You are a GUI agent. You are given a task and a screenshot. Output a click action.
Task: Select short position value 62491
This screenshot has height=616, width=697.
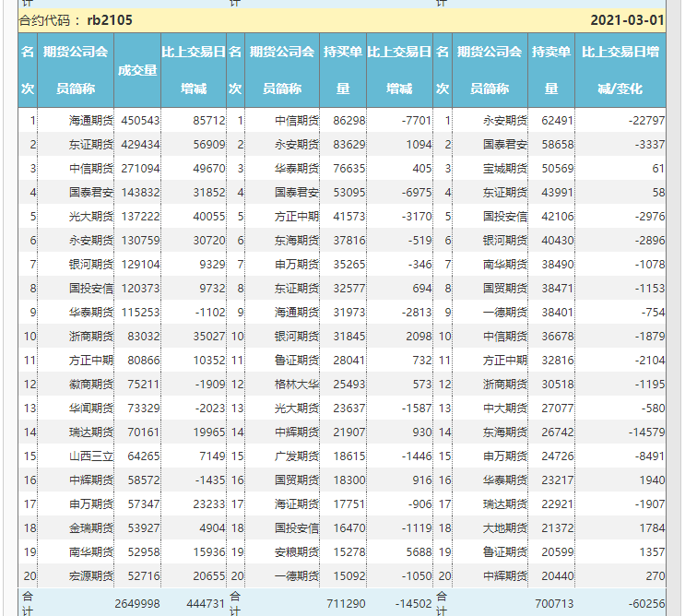(x=558, y=121)
